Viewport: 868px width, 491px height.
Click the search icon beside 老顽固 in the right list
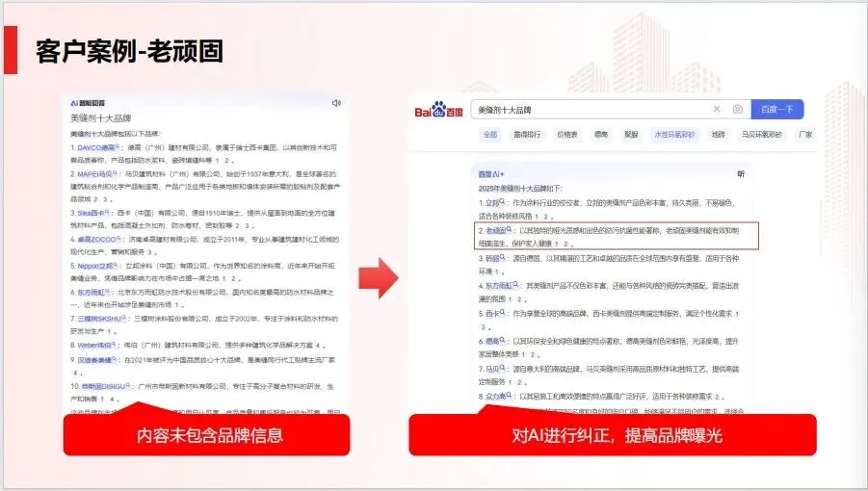tap(509, 229)
